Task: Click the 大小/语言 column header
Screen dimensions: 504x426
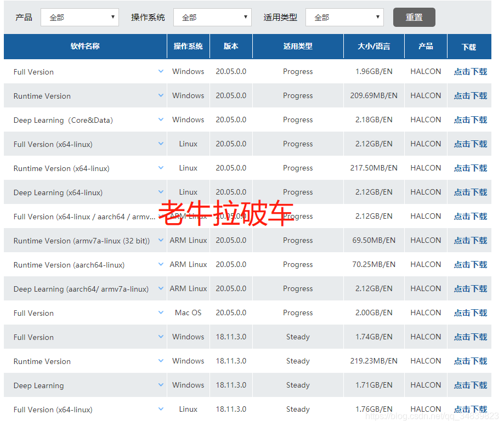Action: 374,46
